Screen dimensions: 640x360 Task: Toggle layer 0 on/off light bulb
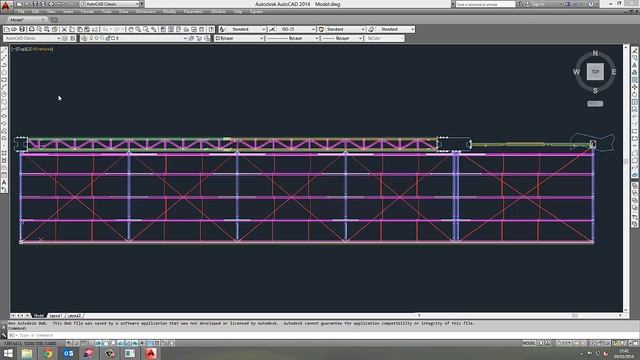tap(91, 38)
